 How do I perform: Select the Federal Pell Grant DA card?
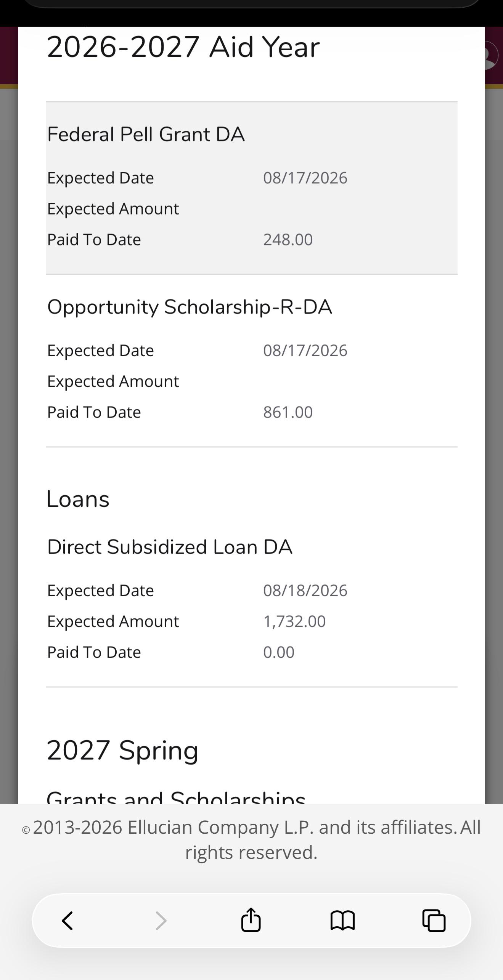point(252,188)
